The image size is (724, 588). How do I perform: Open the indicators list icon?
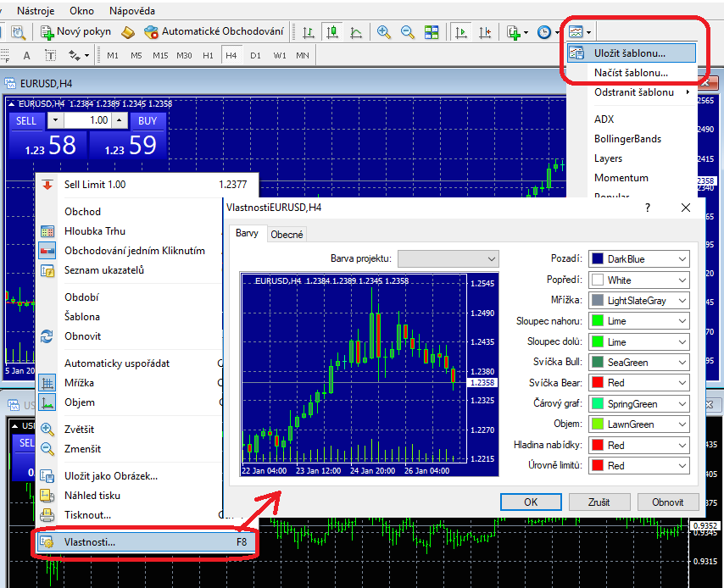click(x=514, y=32)
